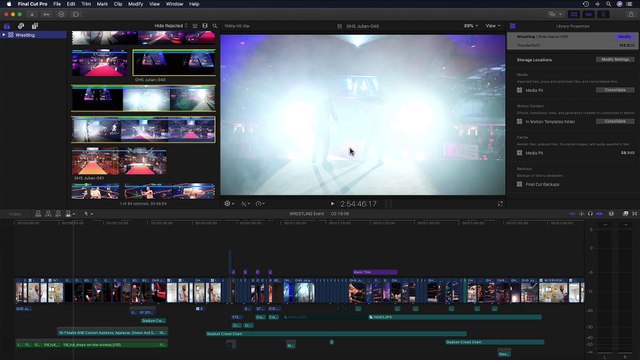
Task: Open the Window menu
Action: 174,4
